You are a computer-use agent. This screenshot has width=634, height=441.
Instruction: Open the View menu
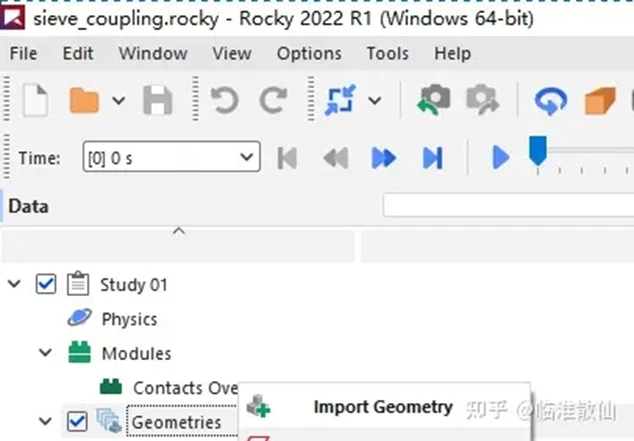[x=232, y=53]
